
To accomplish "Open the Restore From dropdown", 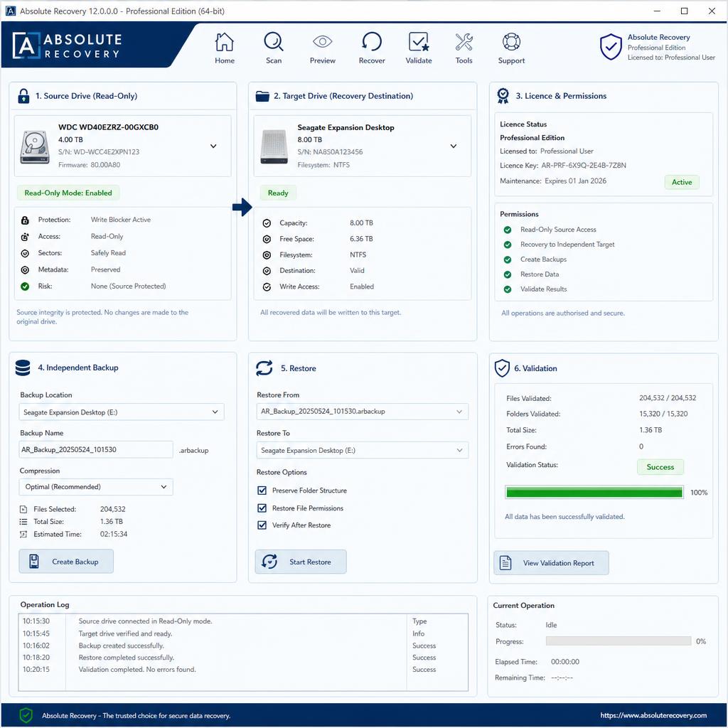I will (x=362, y=412).
